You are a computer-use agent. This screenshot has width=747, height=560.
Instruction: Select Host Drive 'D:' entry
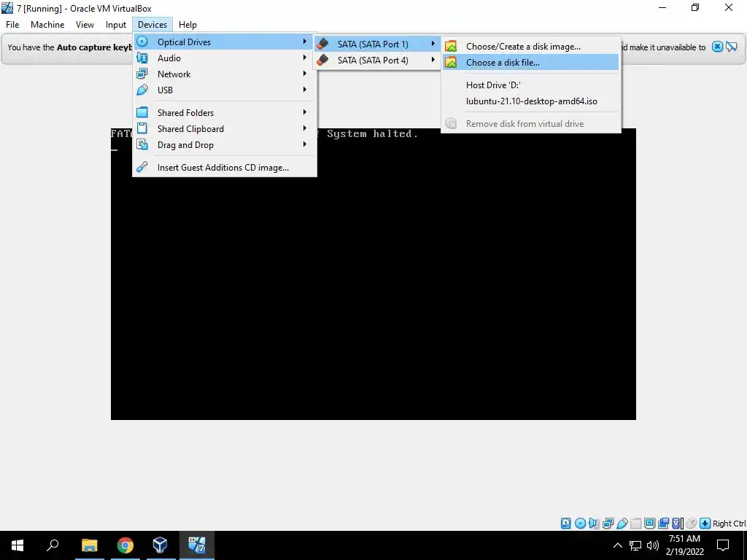(x=531, y=85)
